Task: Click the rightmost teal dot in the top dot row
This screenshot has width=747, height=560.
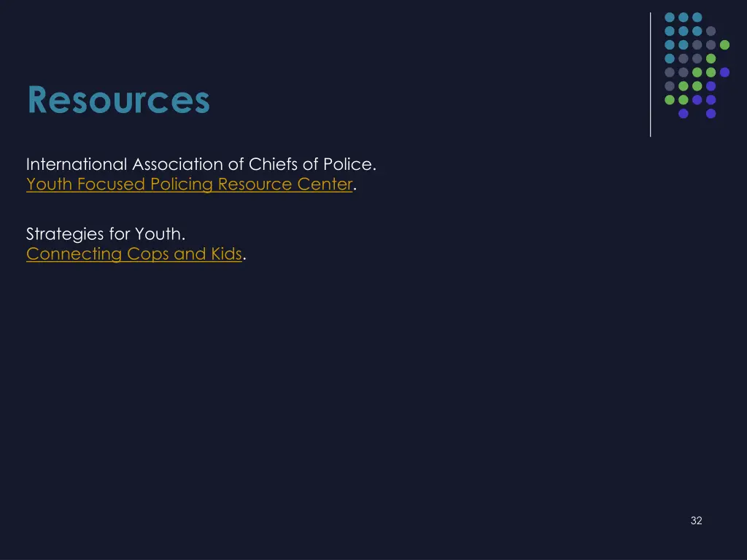Action: [697, 17]
